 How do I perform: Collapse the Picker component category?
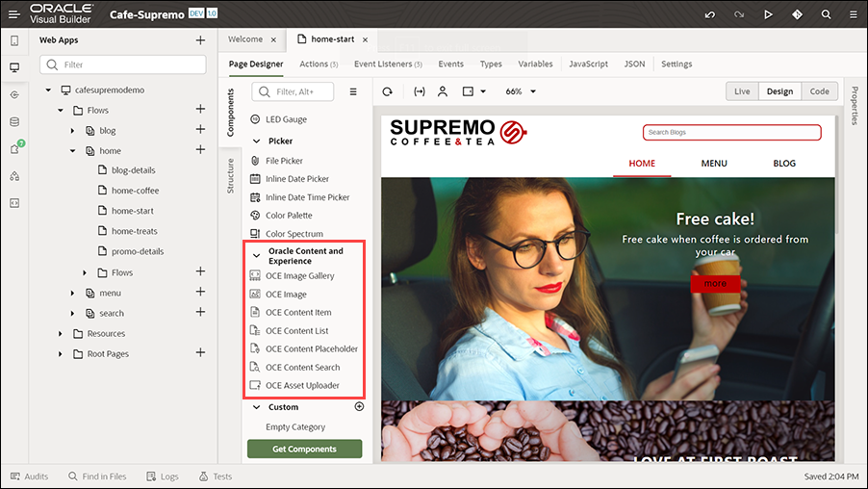click(x=256, y=142)
